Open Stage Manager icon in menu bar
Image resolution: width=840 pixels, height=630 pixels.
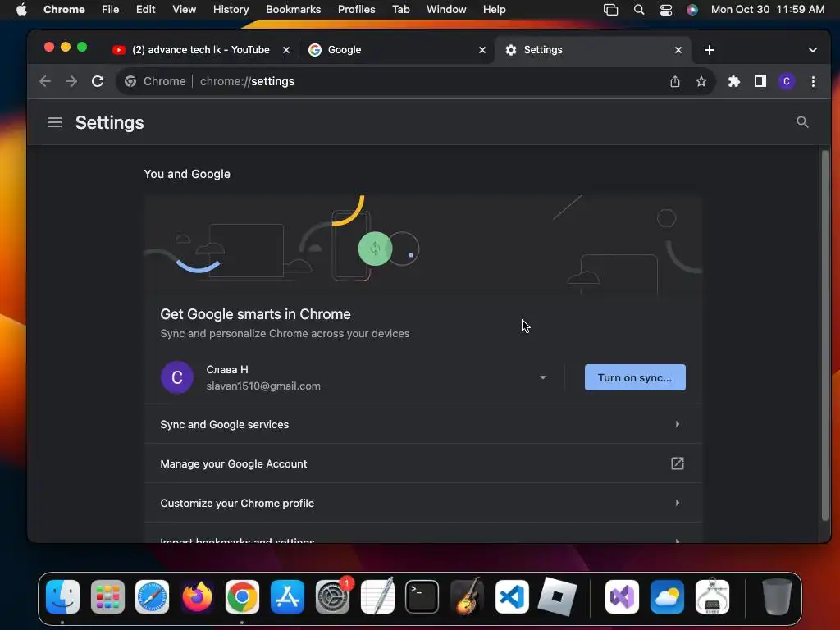coord(610,10)
